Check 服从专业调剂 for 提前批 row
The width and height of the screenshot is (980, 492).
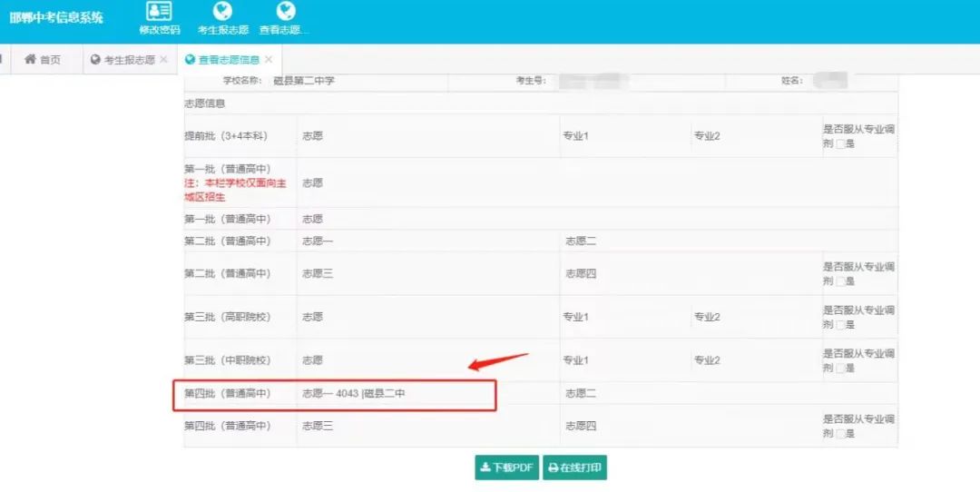point(840,143)
